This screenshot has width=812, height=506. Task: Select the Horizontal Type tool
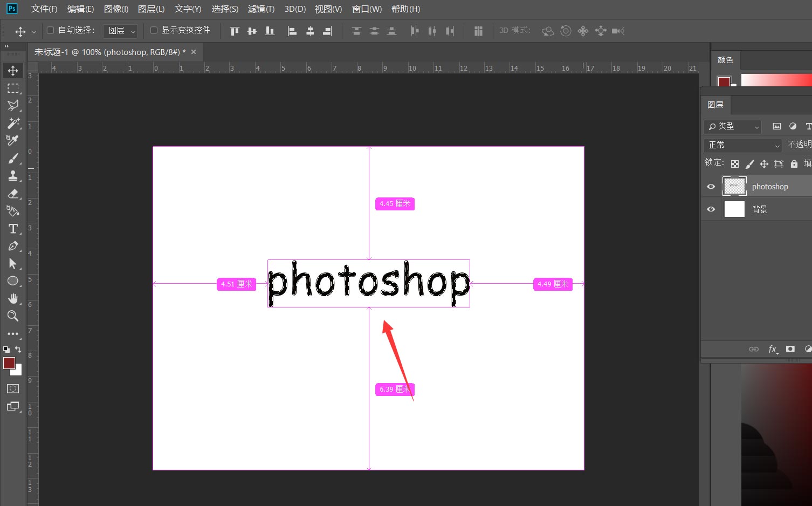pos(13,229)
